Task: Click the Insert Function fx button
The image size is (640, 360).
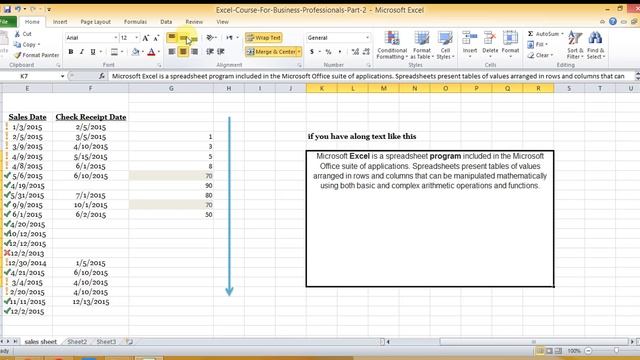Action: pos(101,76)
